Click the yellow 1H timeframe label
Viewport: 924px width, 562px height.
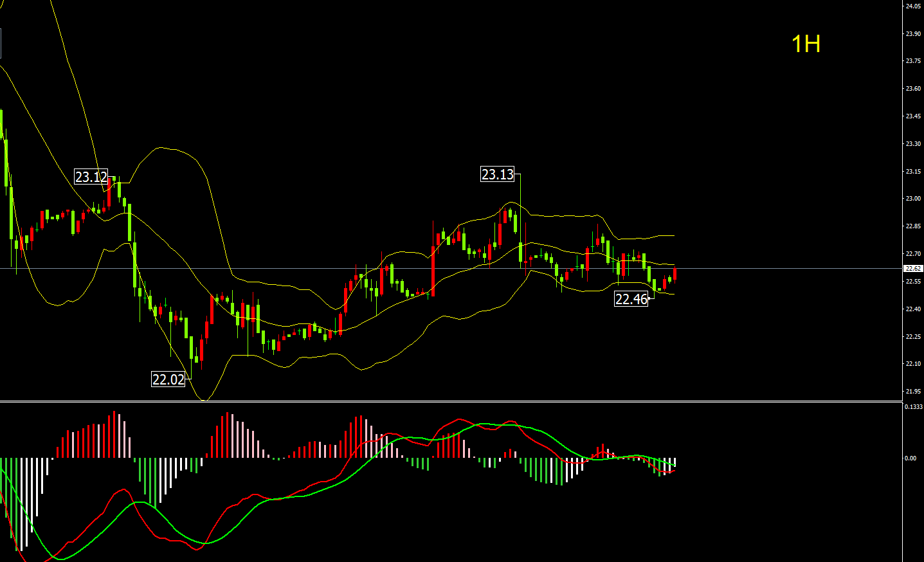806,44
